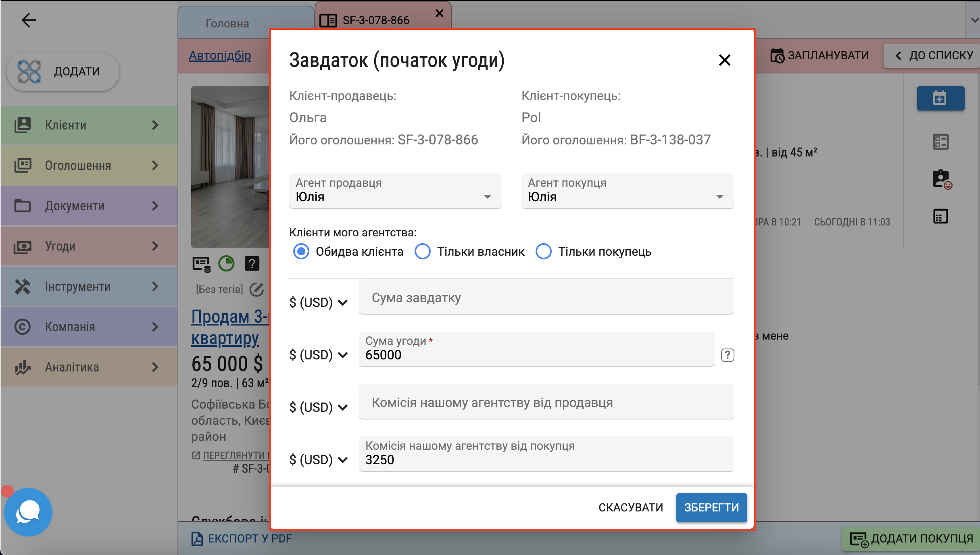
Task: Open currency dropdown for buyer commission
Action: click(x=319, y=459)
